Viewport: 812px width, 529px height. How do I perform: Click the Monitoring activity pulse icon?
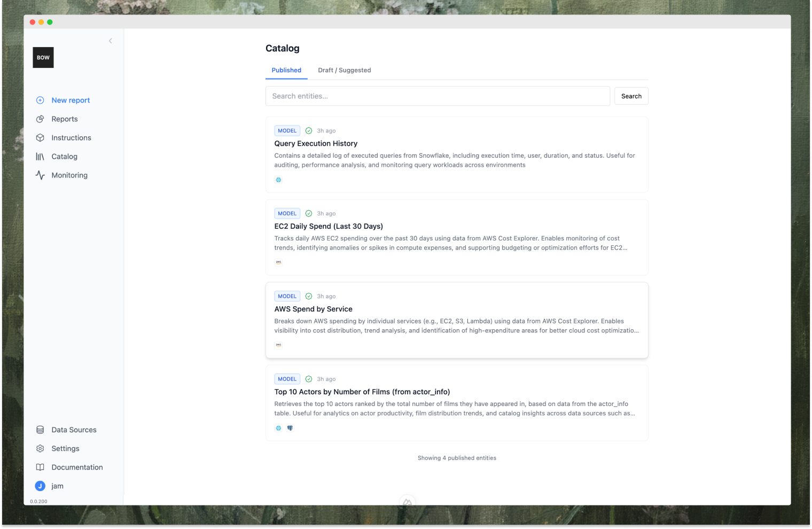click(40, 175)
